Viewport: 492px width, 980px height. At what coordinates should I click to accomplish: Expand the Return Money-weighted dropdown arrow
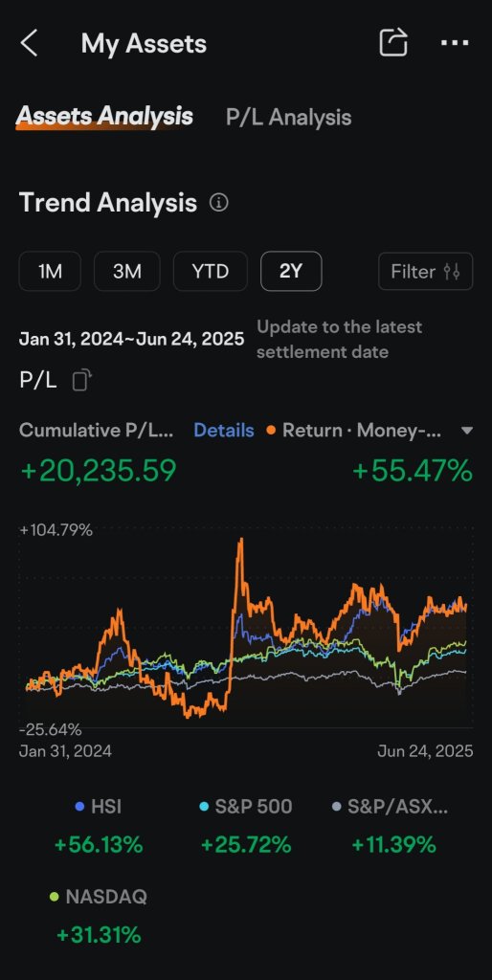point(466,431)
